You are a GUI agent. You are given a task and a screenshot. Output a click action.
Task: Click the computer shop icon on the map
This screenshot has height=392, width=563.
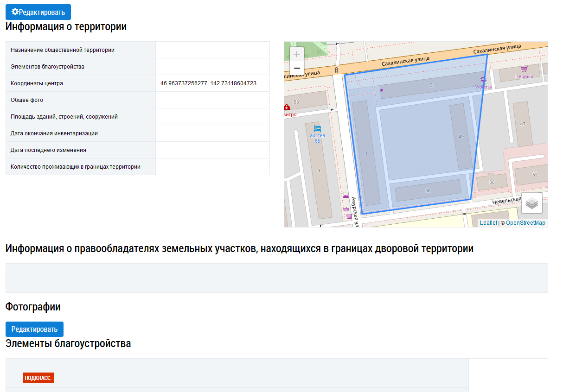345,195
